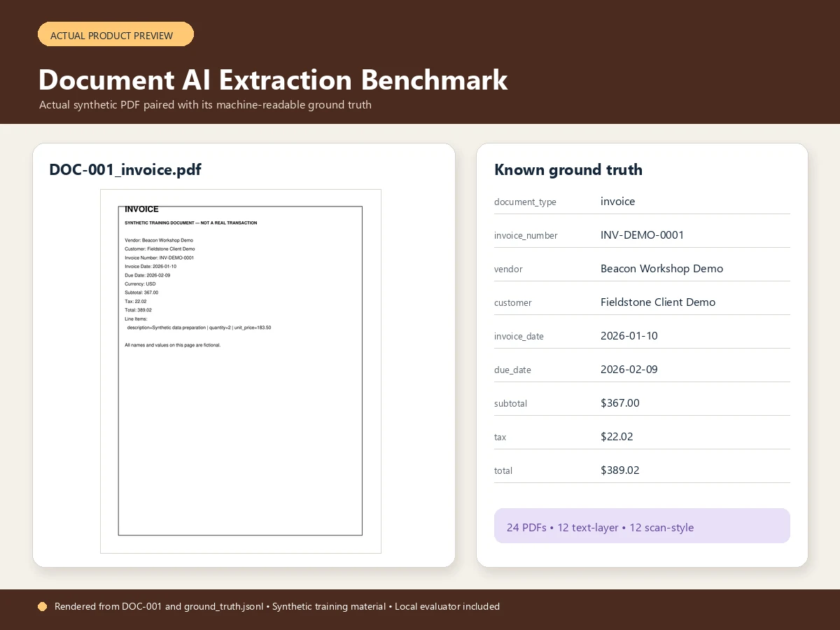Image resolution: width=840 pixels, height=630 pixels.
Task: Click the Due Date: 2026-02-09 PDF line
Action: (x=147, y=275)
